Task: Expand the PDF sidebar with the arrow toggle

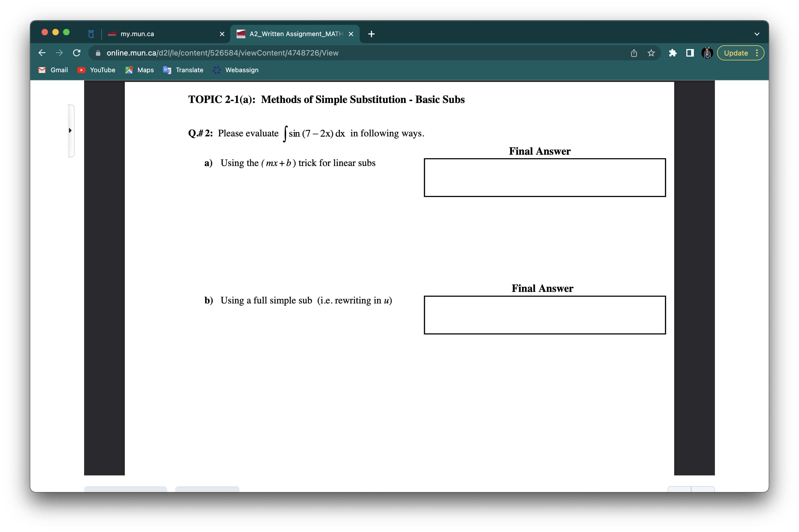Action: pyautogui.click(x=70, y=130)
